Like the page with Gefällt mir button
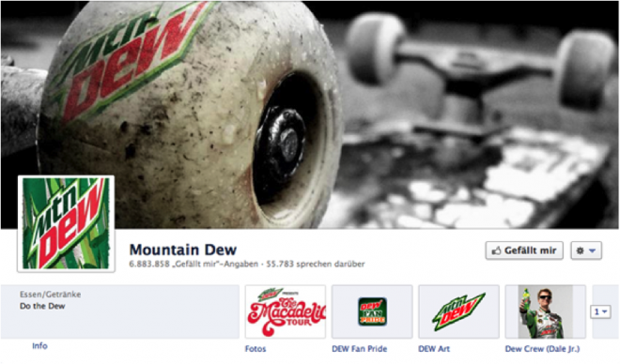 (x=524, y=250)
